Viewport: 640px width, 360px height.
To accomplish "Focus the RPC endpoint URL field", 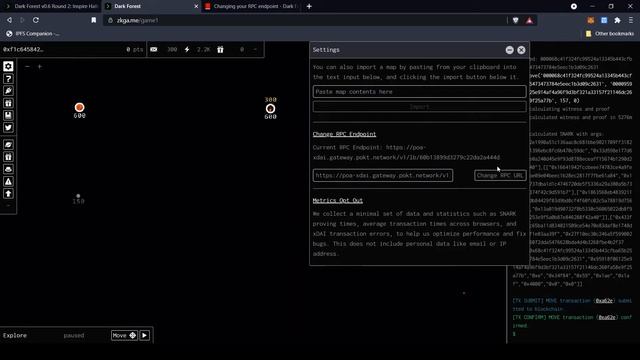I will 383,176.
